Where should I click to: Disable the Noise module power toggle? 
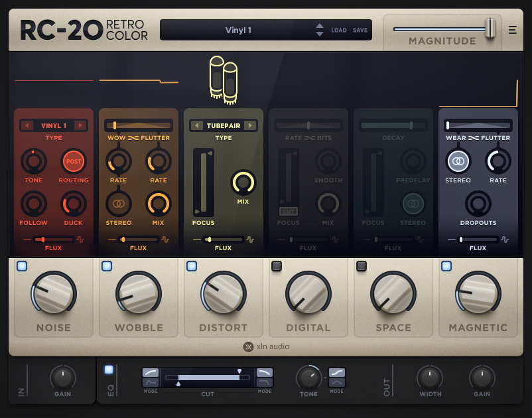22,266
